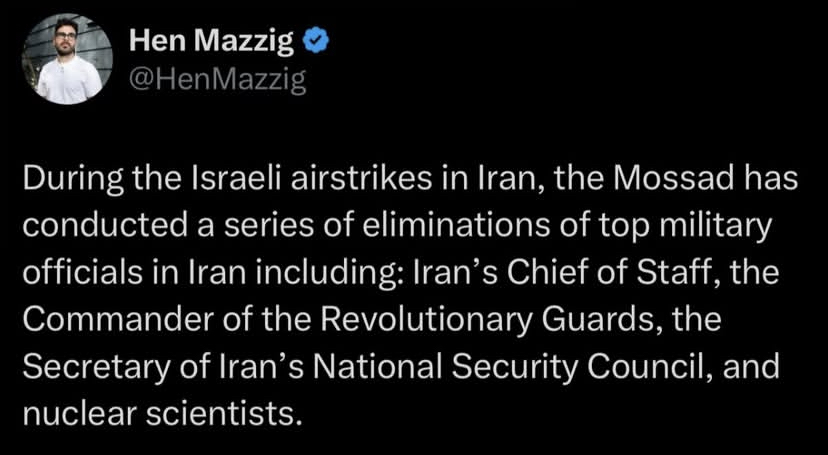
Task: Open Hen Mazzig's profile picture
Action: [67, 59]
